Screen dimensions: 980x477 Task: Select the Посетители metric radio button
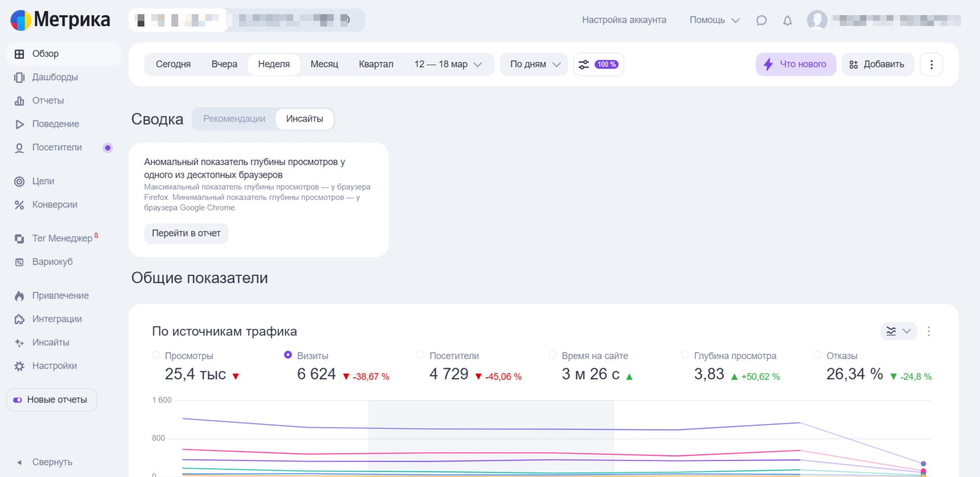pos(420,355)
